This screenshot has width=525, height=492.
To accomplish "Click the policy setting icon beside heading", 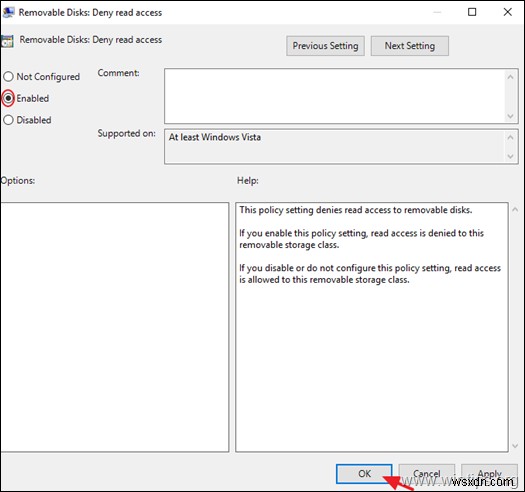I will [7, 41].
